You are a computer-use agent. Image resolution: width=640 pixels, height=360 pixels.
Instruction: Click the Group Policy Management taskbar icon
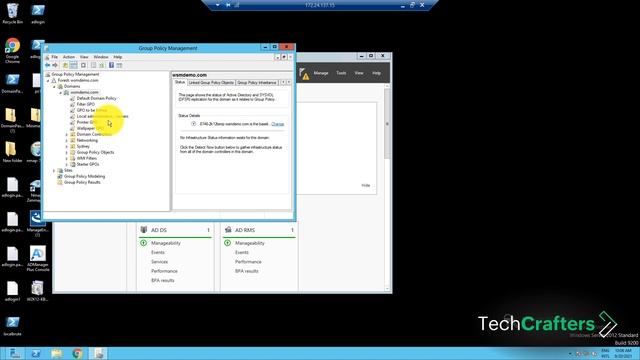[x=98, y=353]
